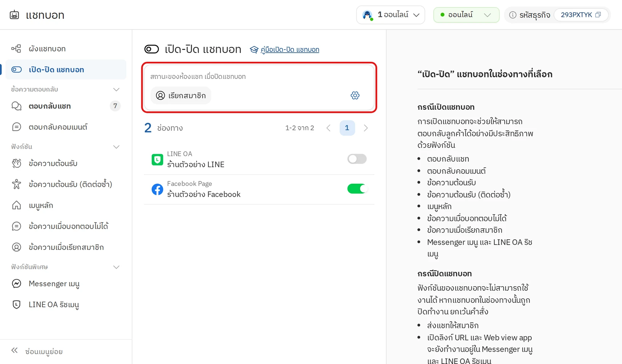Click the Messenger เมนู icon

click(16, 284)
